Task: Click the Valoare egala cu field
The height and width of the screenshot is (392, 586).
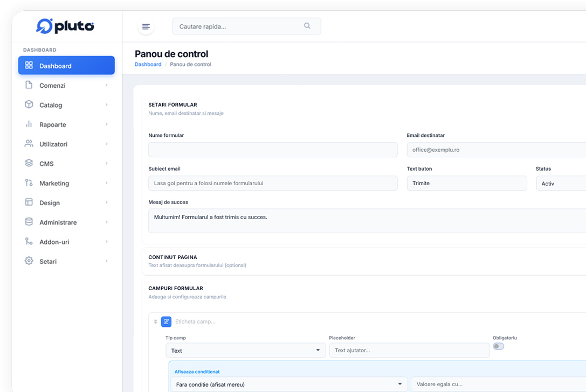Action: pos(499,384)
